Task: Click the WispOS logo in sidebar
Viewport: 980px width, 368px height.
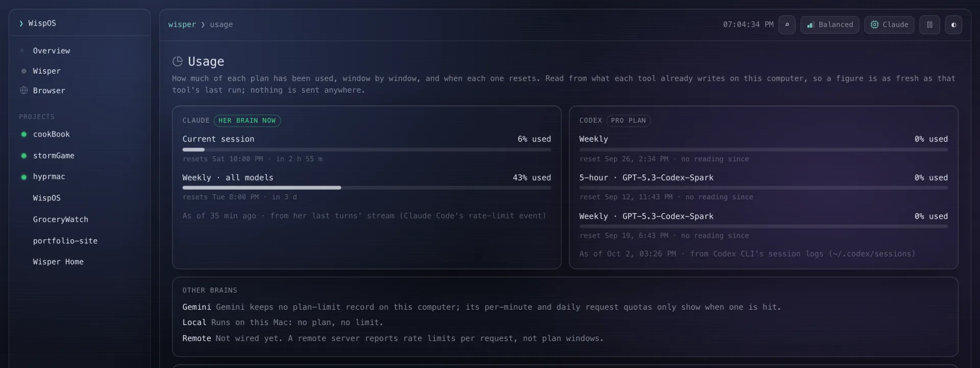Action: (37, 24)
